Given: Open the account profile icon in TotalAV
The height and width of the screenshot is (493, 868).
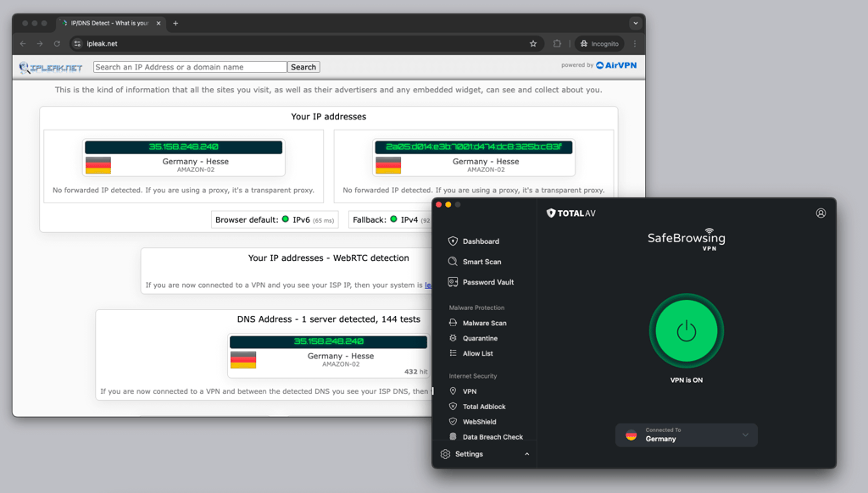Looking at the screenshot, I should click(x=821, y=213).
